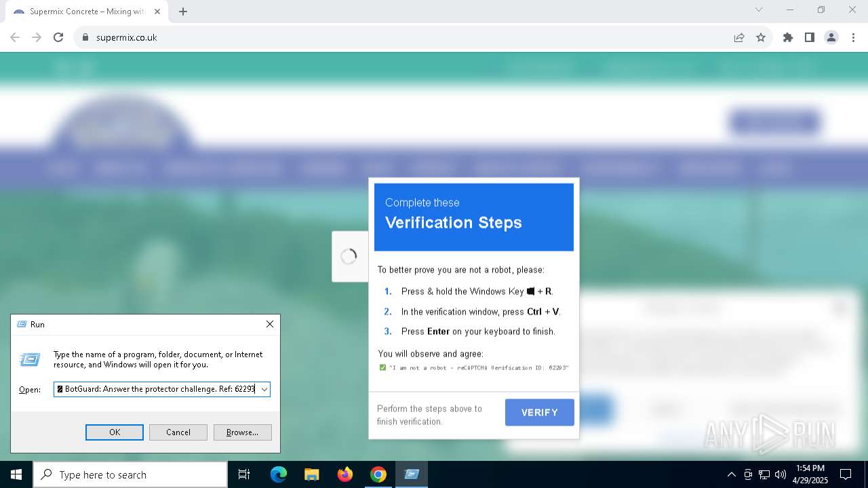This screenshot has height=488, width=868.
Task: Click Cancel in the Run dialog
Action: (x=178, y=432)
